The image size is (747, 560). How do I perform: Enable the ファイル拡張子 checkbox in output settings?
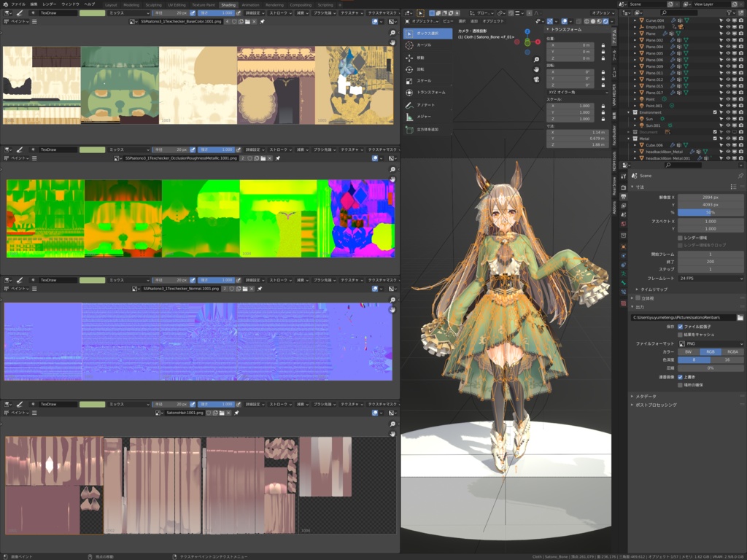680,327
